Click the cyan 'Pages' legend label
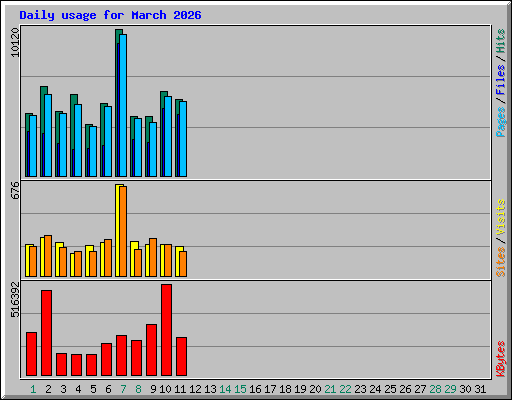Screen dimensions: 512x400 pyautogui.click(x=501, y=122)
